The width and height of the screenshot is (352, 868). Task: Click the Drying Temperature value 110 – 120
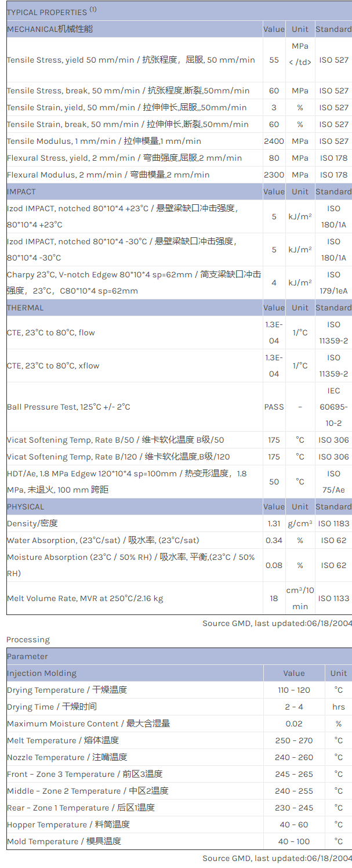(293, 690)
